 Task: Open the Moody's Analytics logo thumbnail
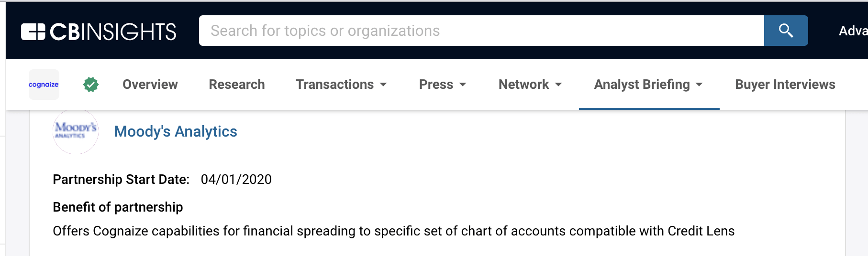(76, 131)
